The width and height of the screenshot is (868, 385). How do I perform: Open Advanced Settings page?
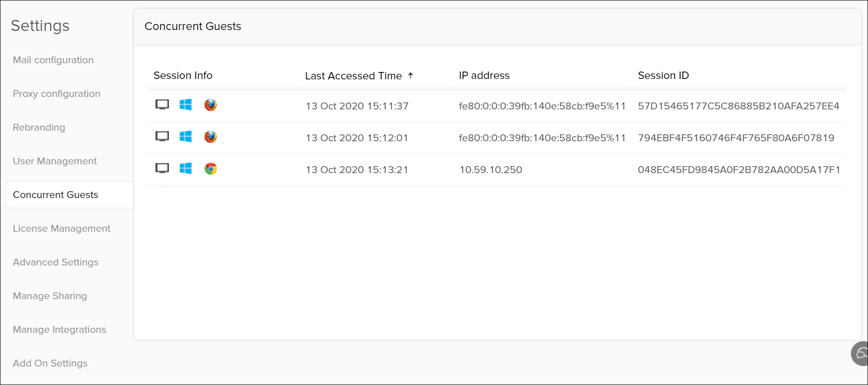[x=55, y=262]
